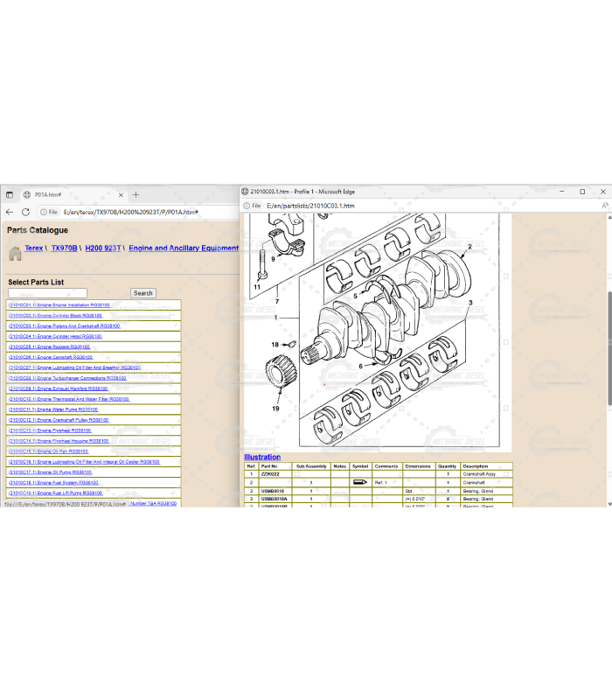Viewport: 612px width, 700px height.
Task: Go back with the browser back arrow
Action: [x=10, y=212]
